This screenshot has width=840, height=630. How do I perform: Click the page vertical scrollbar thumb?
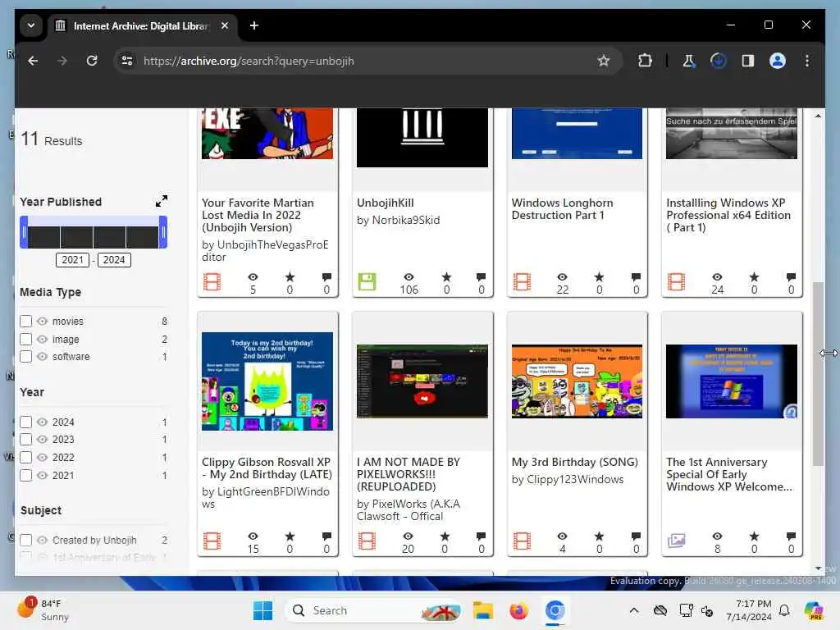point(818,374)
